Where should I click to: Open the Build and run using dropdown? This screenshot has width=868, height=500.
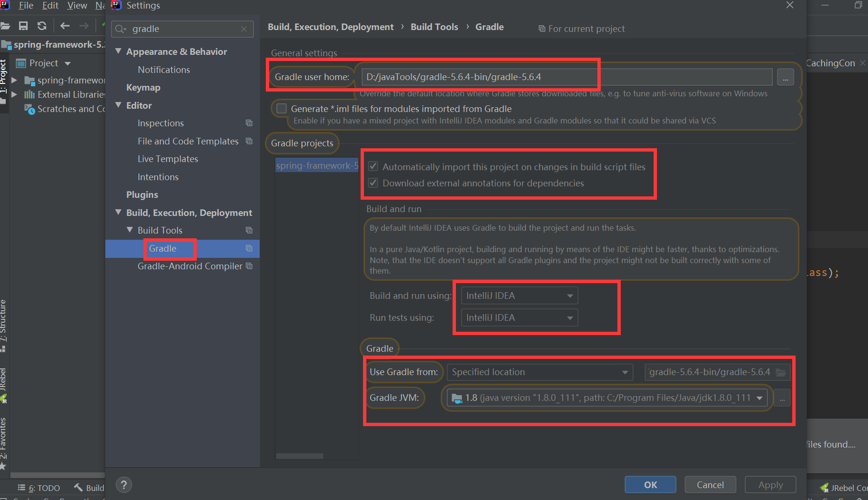pyautogui.click(x=519, y=296)
